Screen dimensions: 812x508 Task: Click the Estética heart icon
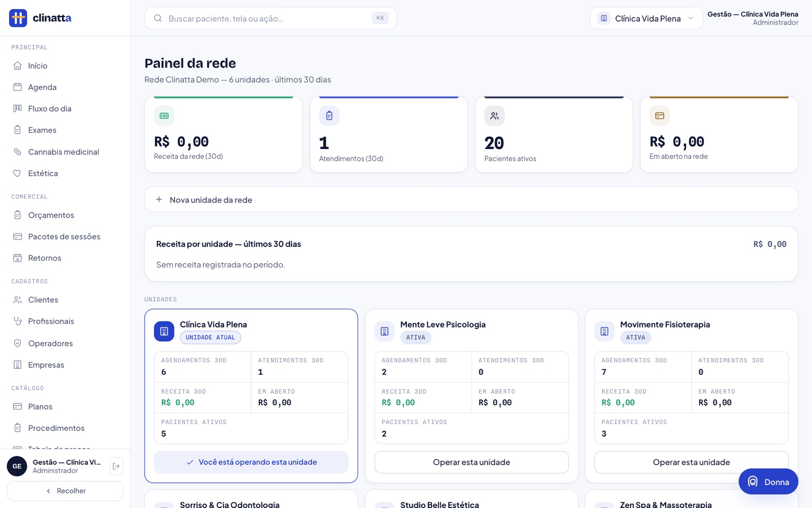18,173
